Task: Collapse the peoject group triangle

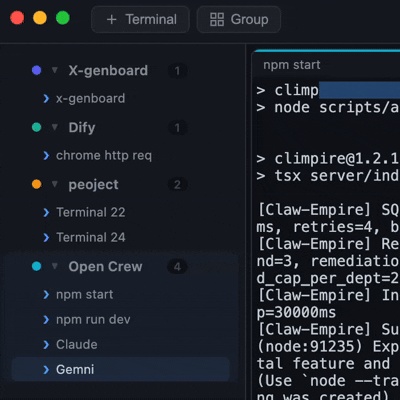Action: click(55, 184)
